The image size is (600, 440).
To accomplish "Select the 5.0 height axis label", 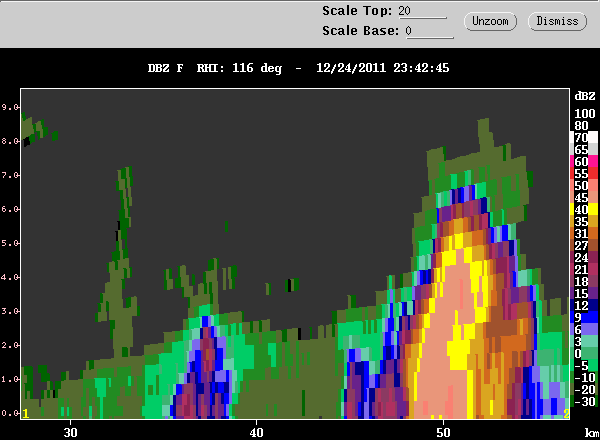I will click(x=10, y=243).
